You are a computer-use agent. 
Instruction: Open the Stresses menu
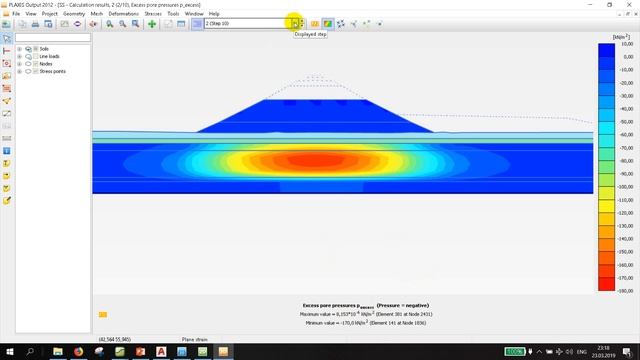click(x=153, y=13)
